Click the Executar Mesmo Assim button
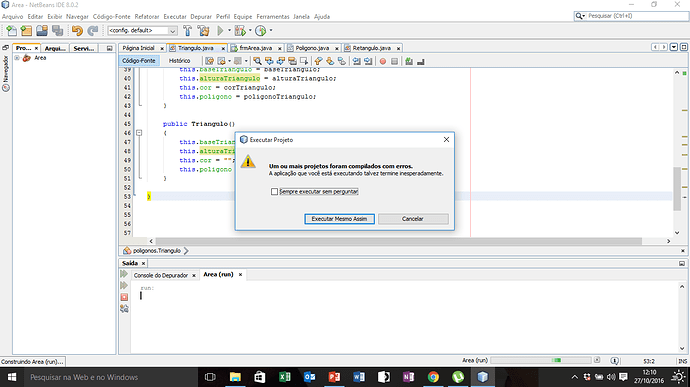 pyautogui.click(x=339, y=219)
